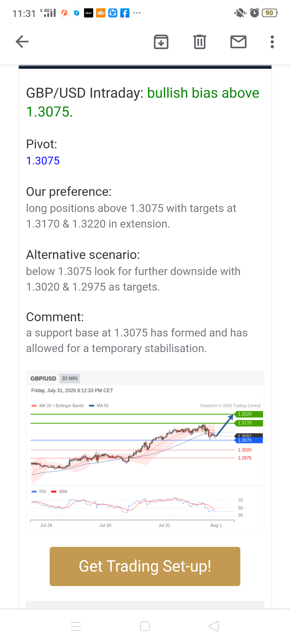Image resolution: width=290 pixels, height=644 pixels.
Task: Tap the 30 MIN timeframe label
Action: [x=70, y=378]
